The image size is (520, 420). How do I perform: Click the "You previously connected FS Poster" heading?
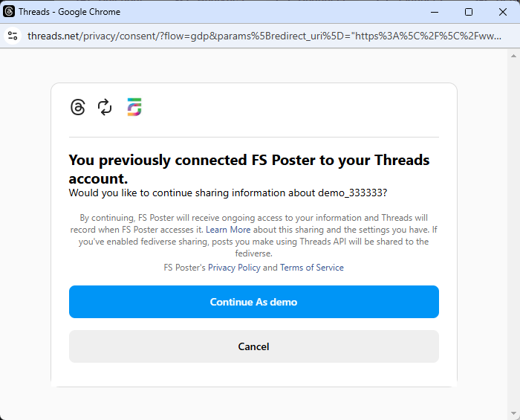tap(249, 169)
